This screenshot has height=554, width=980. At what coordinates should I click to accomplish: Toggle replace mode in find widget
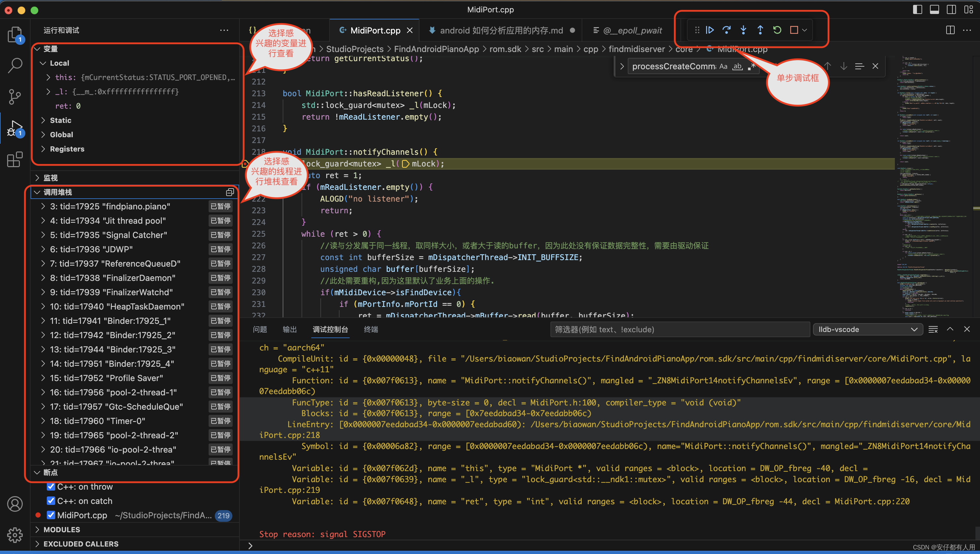point(622,66)
